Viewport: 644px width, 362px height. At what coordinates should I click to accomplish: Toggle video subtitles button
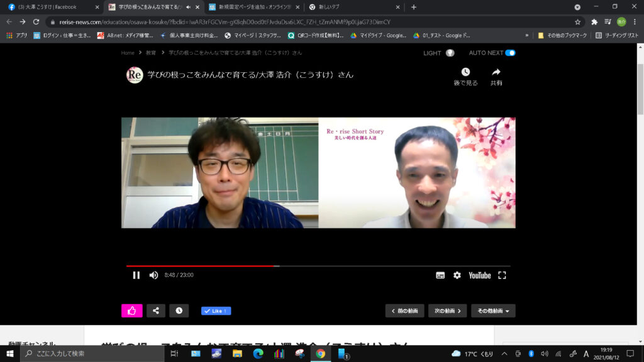point(440,275)
